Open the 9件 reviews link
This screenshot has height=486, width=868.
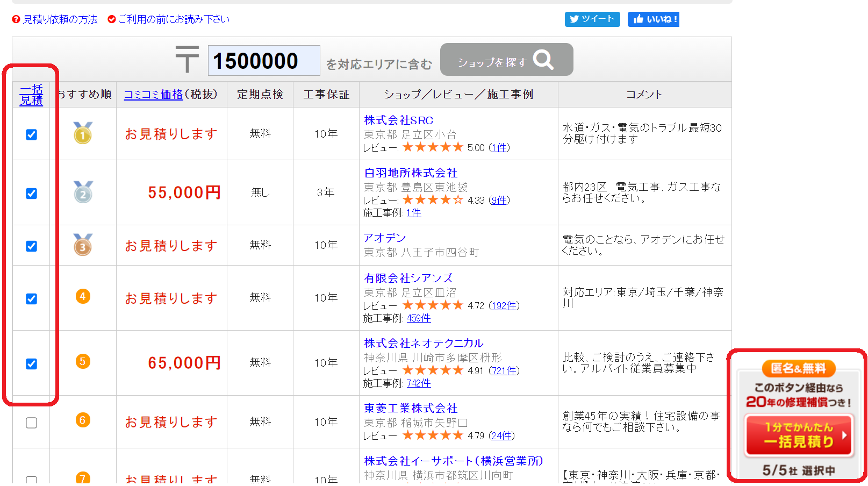[499, 200]
